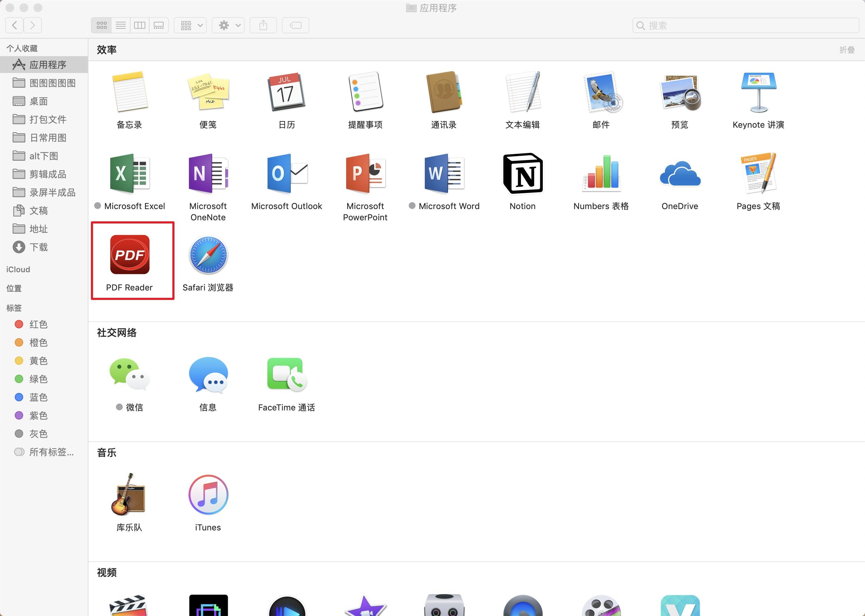Go forward with the right arrow button
865x616 pixels.
click(x=33, y=25)
